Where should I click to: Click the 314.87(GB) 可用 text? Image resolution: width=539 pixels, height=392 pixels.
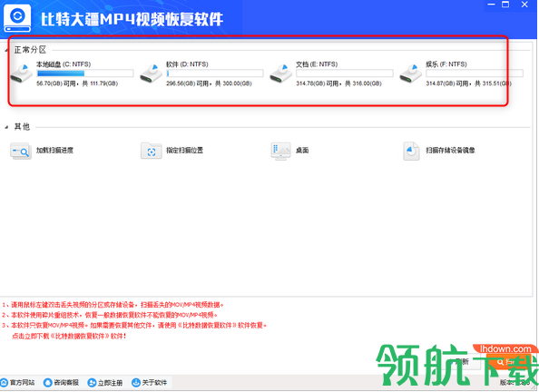(447, 83)
